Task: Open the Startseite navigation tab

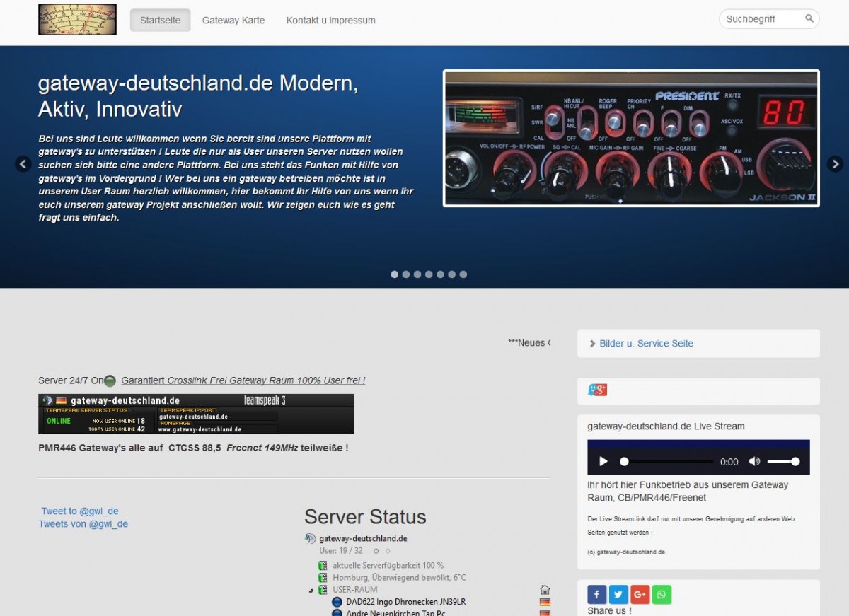Action: tap(160, 20)
